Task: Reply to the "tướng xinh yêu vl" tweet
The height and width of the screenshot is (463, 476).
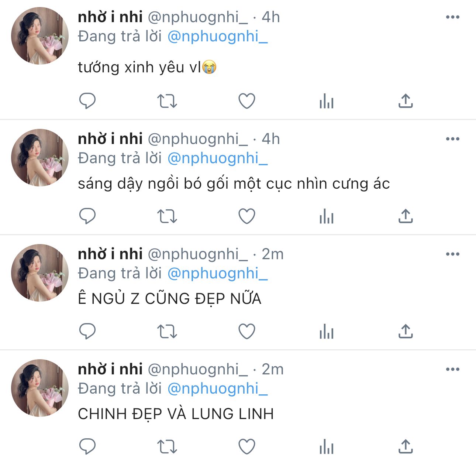Action: [x=87, y=101]
